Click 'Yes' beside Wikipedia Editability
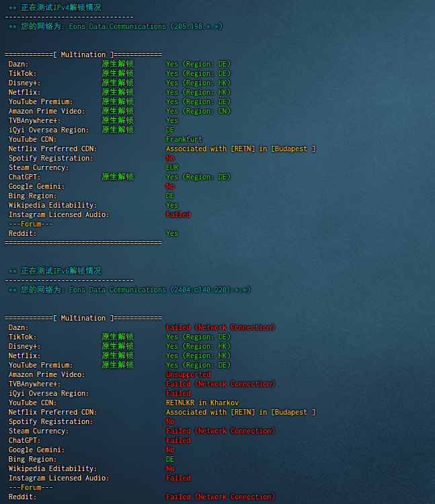This screenshot has height=504, width=435. (172, 206)
